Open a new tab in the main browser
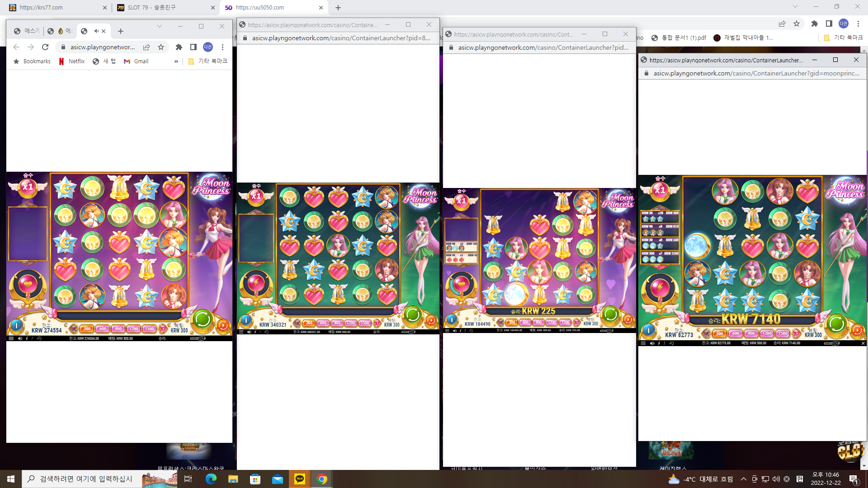The height and width of the screenshot is (488, 868). pos(338,8)
